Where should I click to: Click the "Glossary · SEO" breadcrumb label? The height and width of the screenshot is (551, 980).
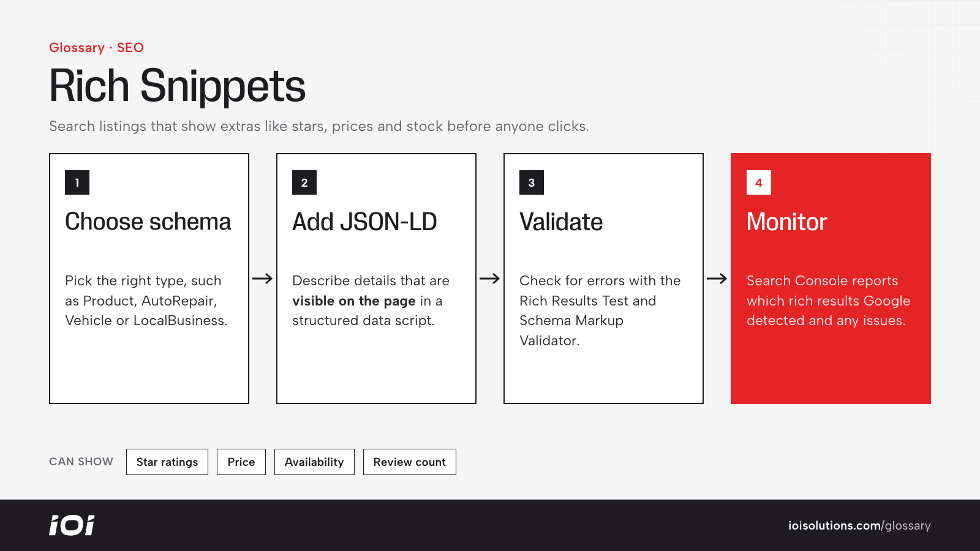coord(96,48)
